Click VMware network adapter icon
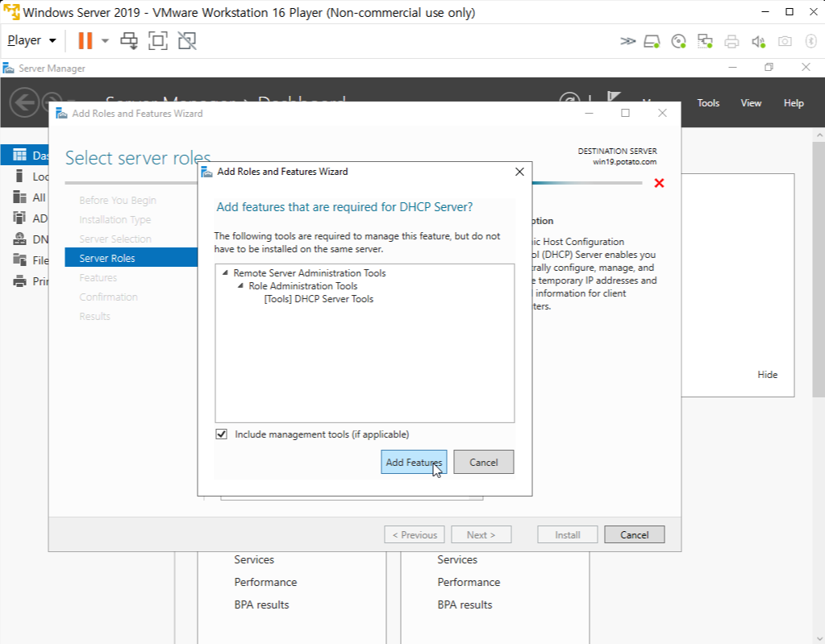Image resolution: width=825 pixels, height=644 pixels. click(705, 41)
